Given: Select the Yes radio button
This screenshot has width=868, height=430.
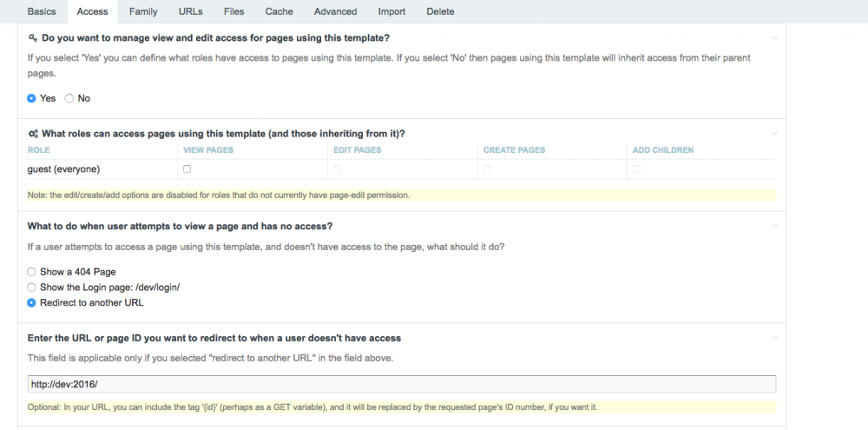Looking at the screenshot, I should click(32, 98).
